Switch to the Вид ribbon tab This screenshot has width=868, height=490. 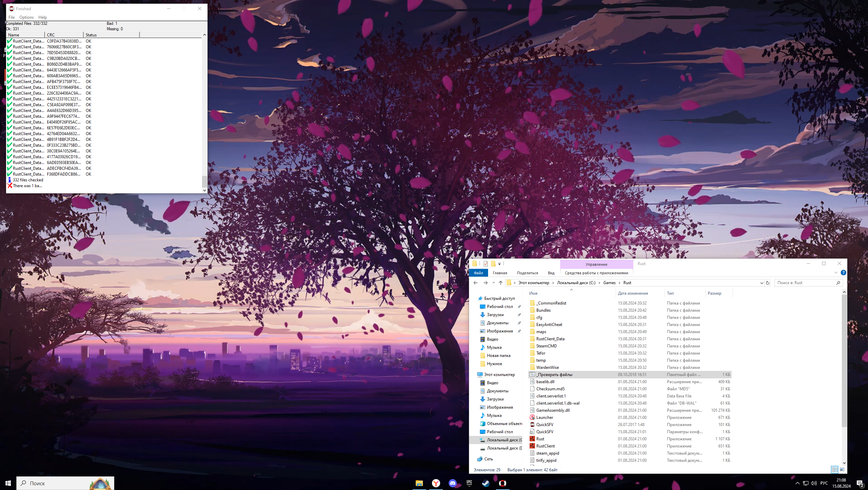pyautogui.click(x=551, y=273)
